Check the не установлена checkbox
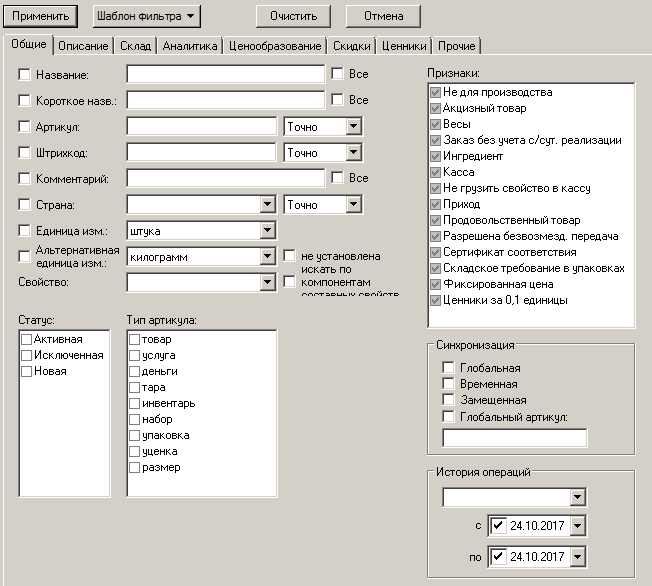 click(289, 256)
